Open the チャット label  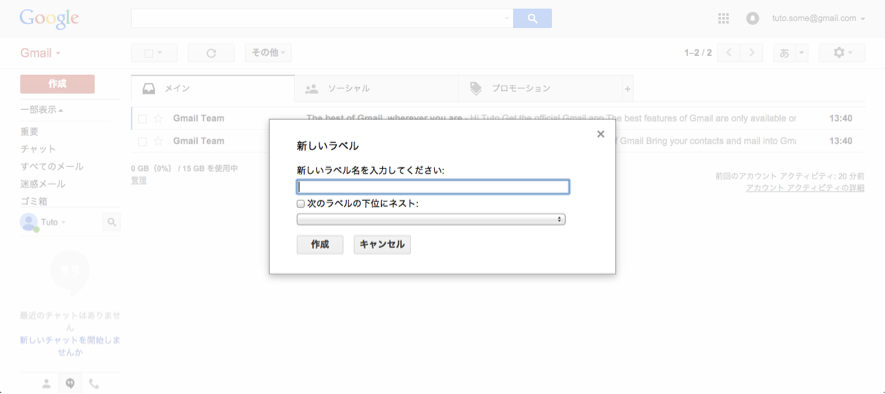tap(38, 149)
